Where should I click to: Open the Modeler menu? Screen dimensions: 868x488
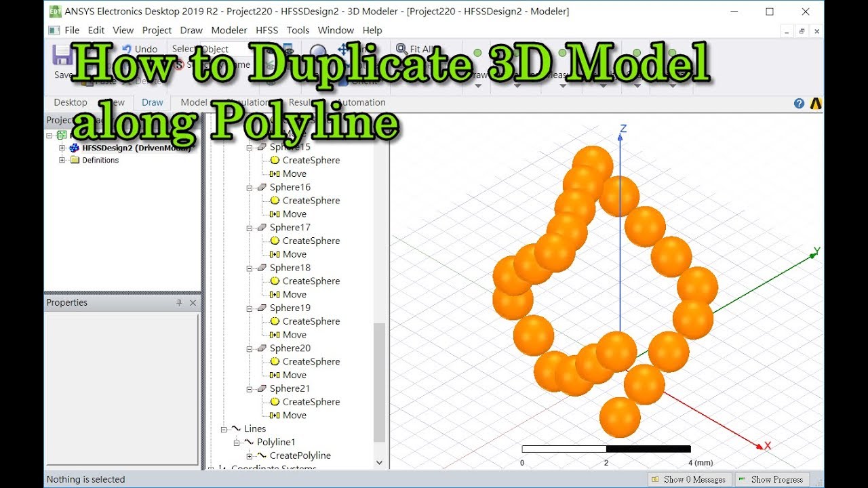(229, 30)
